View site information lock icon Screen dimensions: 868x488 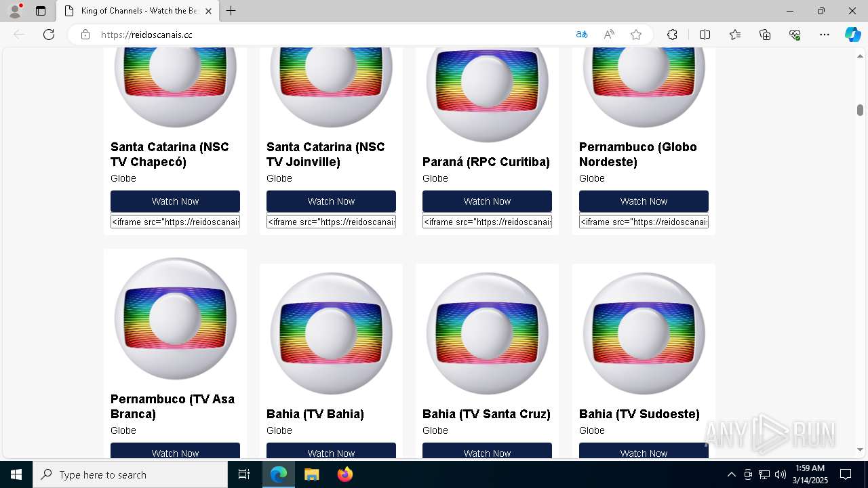pos(85,35)
